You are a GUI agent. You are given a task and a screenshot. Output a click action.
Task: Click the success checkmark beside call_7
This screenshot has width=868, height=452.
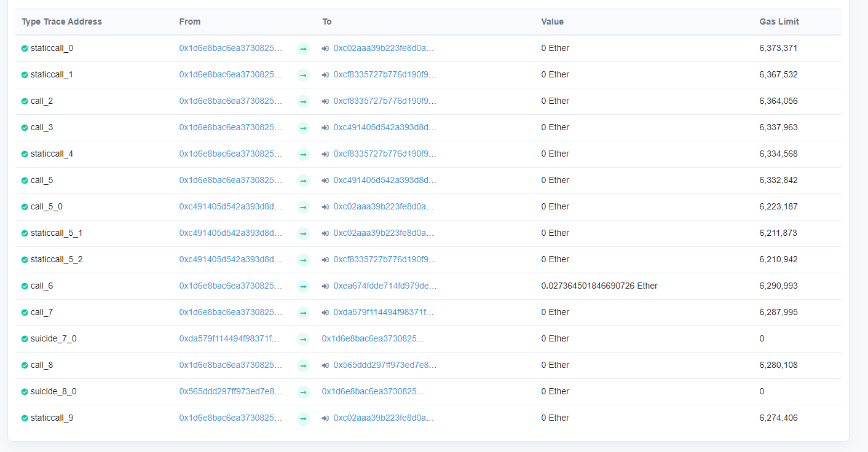click(x=25, y=313)
